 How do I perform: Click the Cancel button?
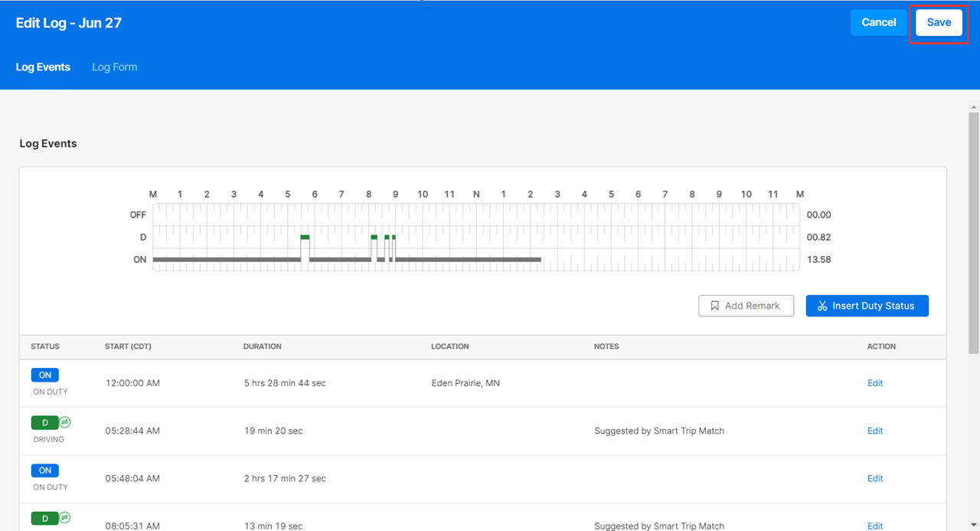879,22
